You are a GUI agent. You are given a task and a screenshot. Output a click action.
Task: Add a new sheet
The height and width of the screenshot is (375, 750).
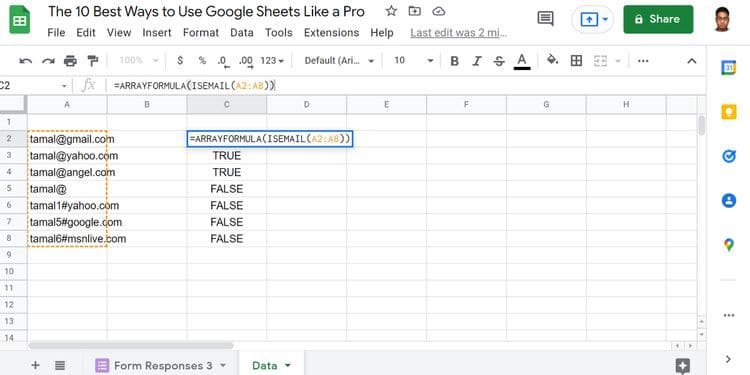click(35, 365)
